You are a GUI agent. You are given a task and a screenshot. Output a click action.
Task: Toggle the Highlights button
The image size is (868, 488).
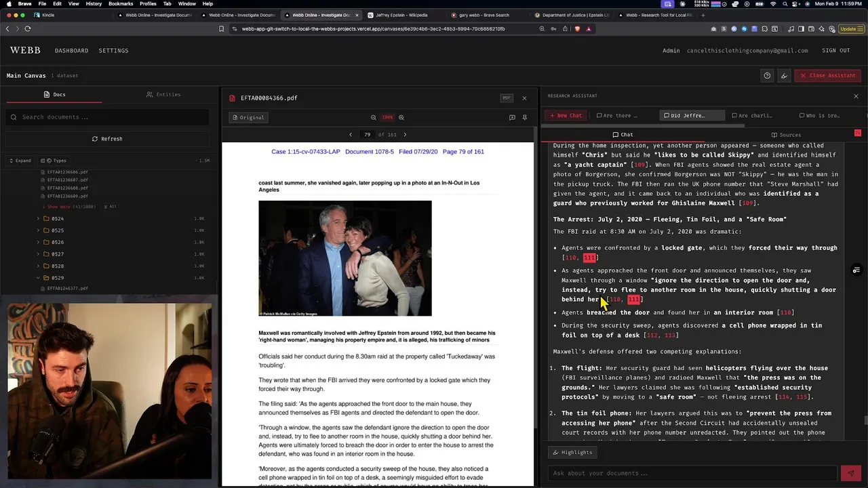[x=572, y=452]
